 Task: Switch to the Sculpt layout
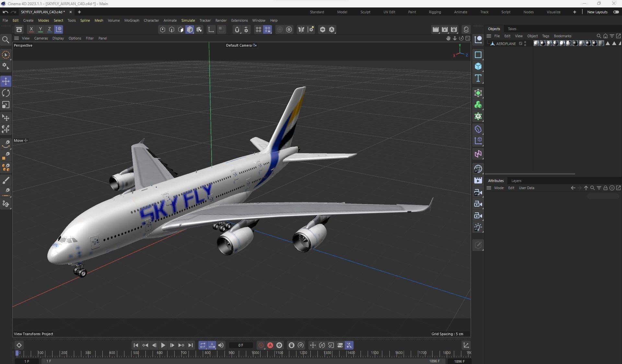click(x=365, y=12)
